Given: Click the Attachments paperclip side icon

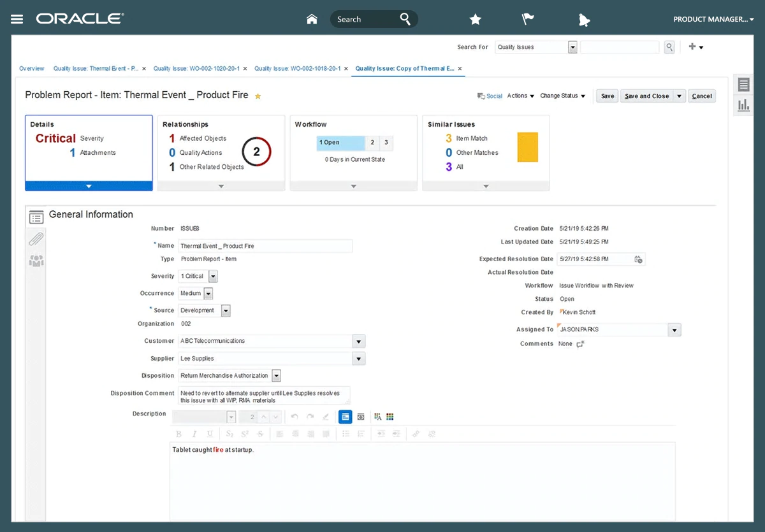Looking at the screenshot, I should click(x=36, y=239).
